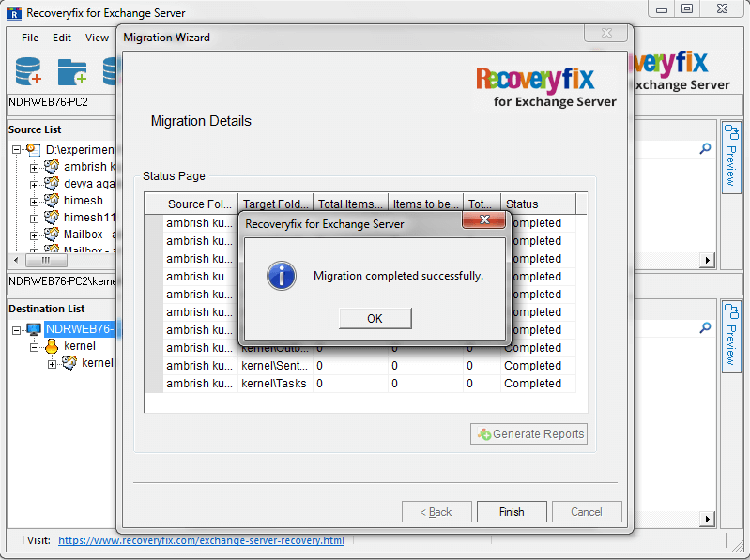Collapse the D:\experiment source tree node
The image size is (750, 560).
pyautogui.click(x=16, y=150)
